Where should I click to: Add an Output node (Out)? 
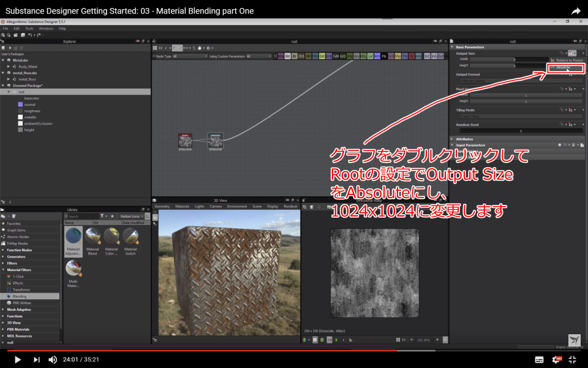coord(440,56)
